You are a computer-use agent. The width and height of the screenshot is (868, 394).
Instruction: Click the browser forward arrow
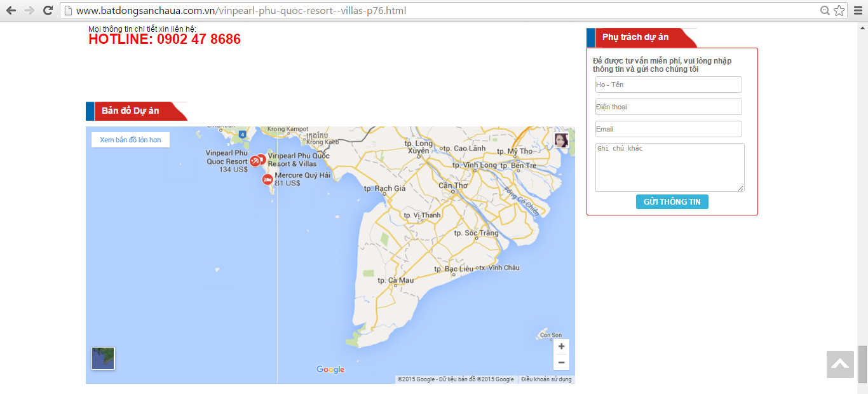point(29,10)
